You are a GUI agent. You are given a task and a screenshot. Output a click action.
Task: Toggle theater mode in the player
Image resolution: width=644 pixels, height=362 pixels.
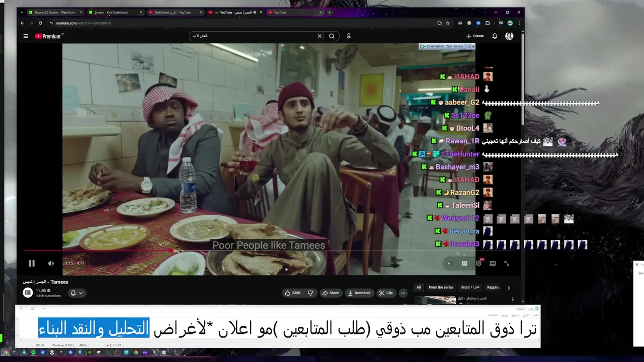(493, 263)
